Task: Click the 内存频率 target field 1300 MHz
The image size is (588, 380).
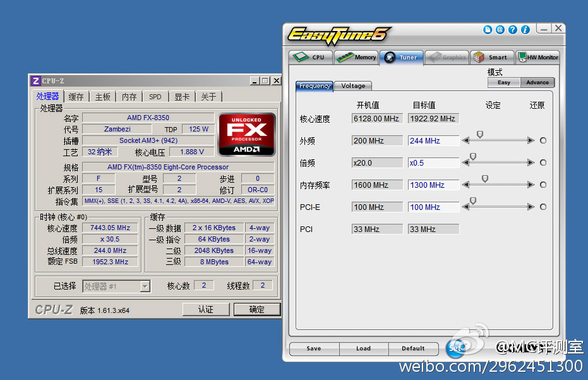Action: 433,185
